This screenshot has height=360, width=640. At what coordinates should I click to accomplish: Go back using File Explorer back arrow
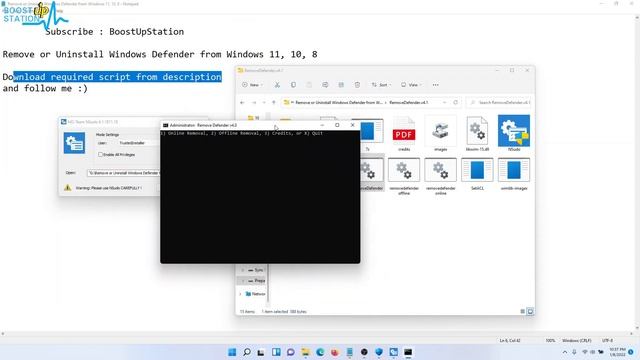(242, 102)
